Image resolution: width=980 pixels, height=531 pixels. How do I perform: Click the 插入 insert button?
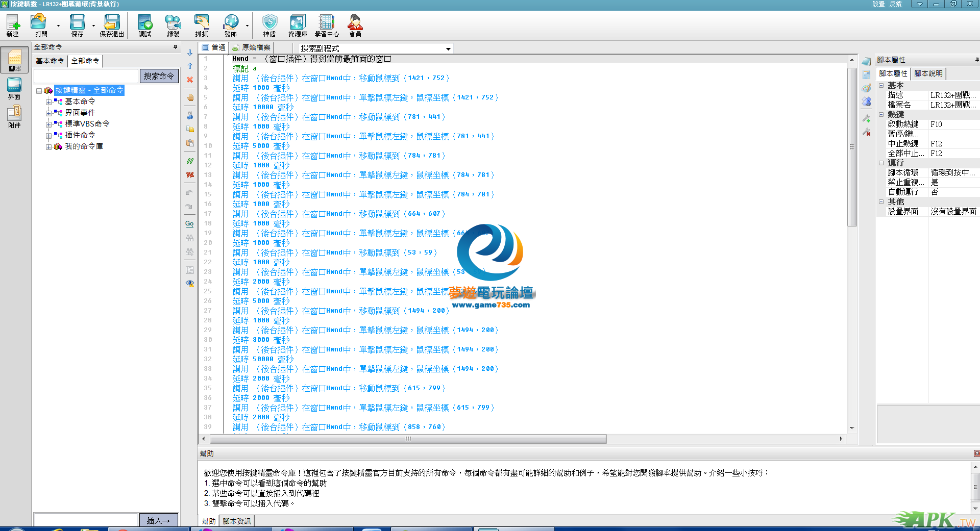pyautogui.click(x=159, y=520)
